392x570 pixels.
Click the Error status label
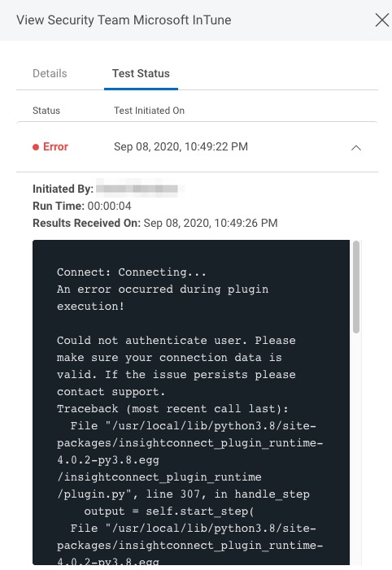coord(55,147)
